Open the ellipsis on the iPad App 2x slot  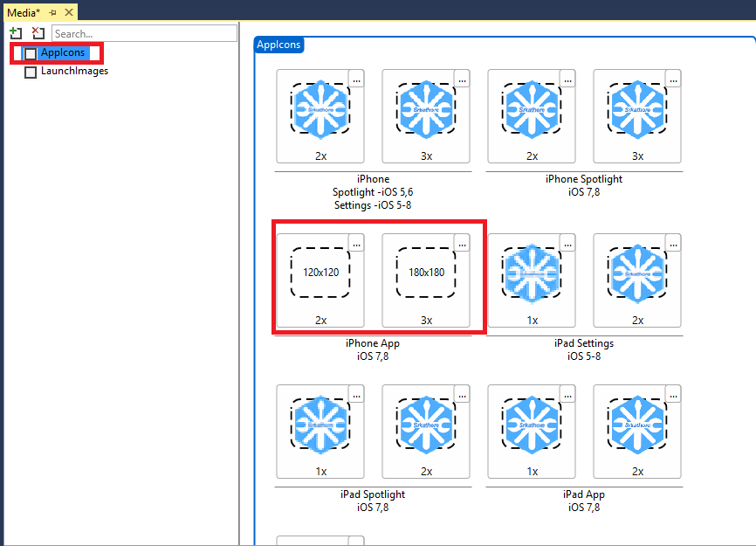click(673, 395)
